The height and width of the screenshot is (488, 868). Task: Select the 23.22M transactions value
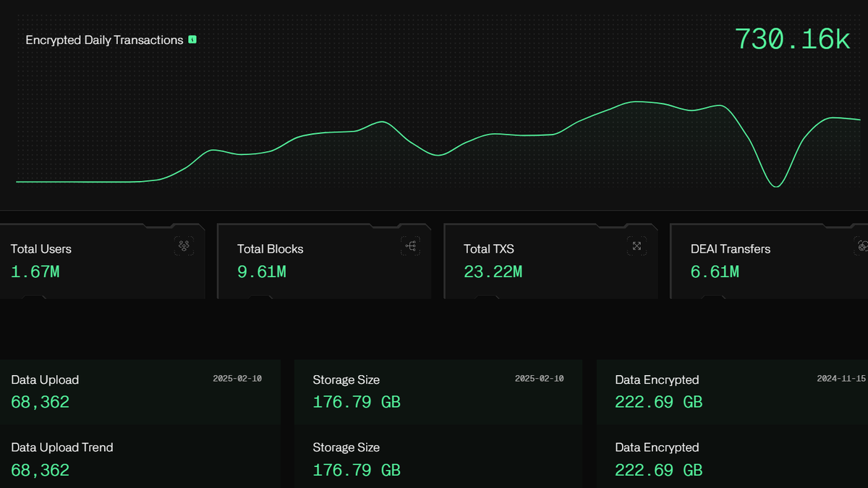point(493,272)
